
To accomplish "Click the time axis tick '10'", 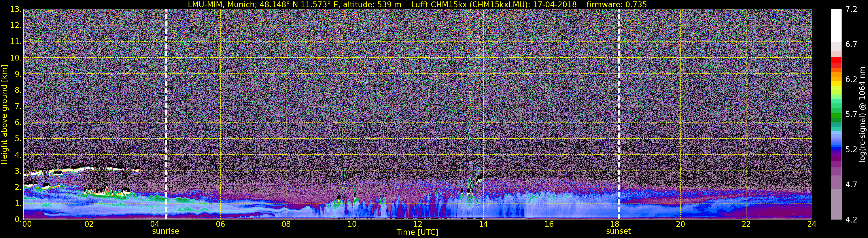I will 352,224.
